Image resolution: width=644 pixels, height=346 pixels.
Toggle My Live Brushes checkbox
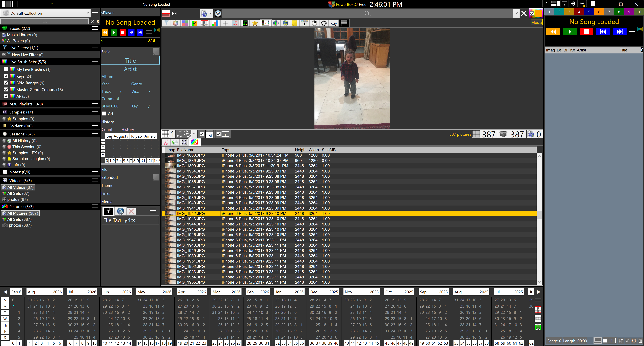coord(6,69)
